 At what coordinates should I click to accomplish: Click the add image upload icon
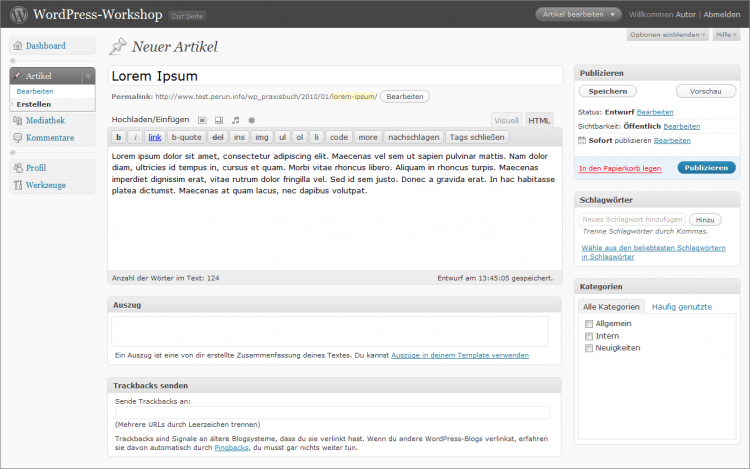(203, 120)
